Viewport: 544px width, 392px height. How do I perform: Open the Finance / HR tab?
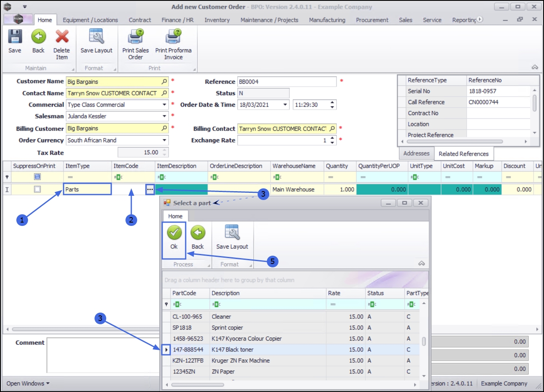(x=178, y=20)
